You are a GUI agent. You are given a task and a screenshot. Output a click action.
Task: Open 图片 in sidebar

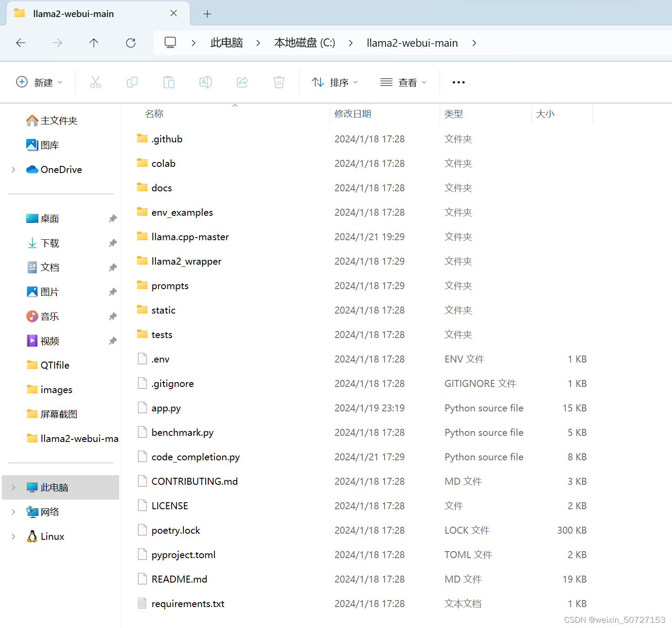tap(42, 292)
